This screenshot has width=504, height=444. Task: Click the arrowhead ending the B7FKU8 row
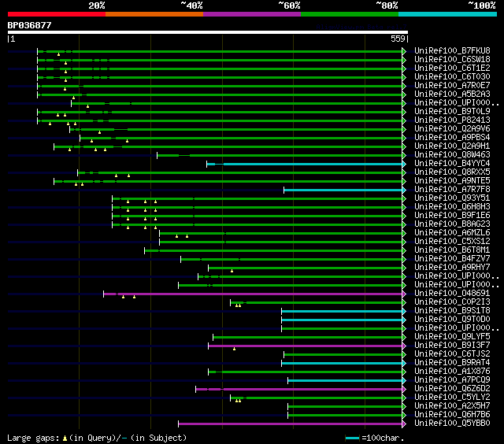point(404,51)
